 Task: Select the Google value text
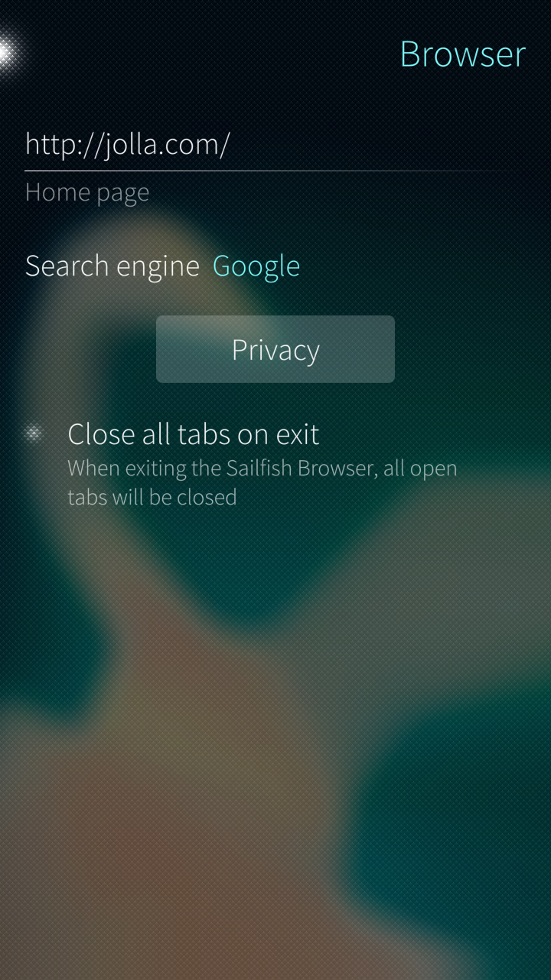click(256, 266)
